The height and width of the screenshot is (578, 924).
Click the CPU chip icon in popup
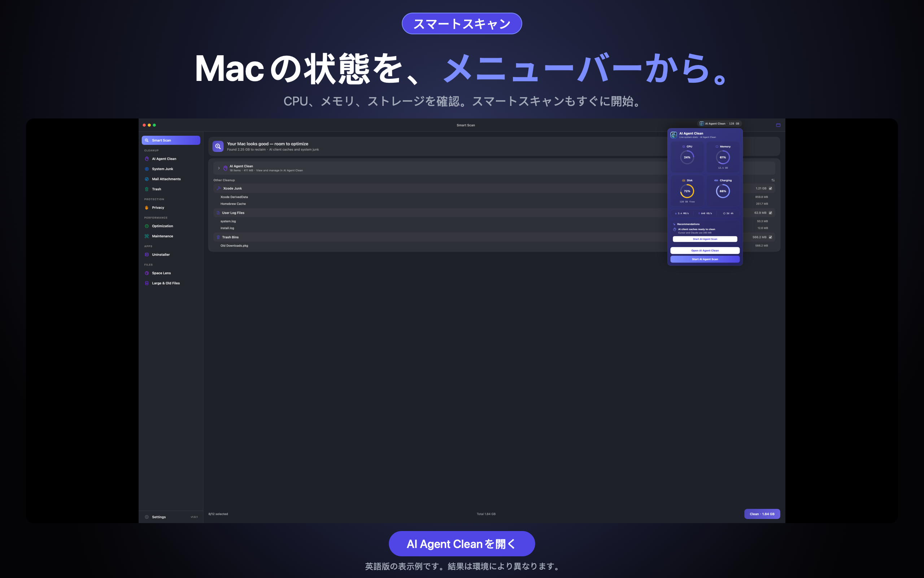click(684, 146)
